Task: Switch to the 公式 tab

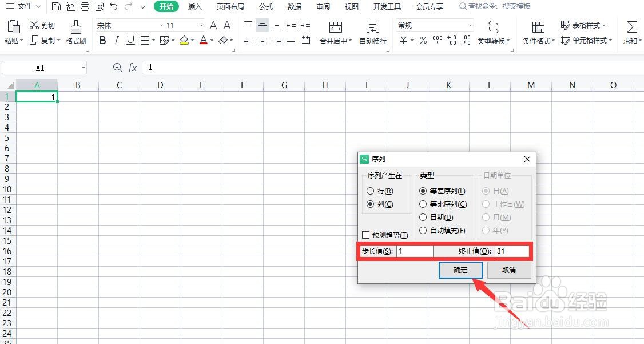Action: (266, 6)
